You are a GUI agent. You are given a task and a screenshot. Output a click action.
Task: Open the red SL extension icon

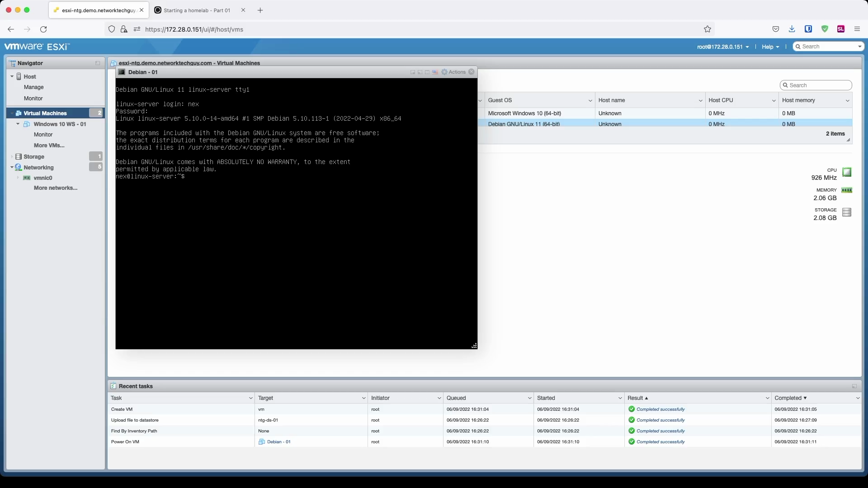click(x=841, y=29)
